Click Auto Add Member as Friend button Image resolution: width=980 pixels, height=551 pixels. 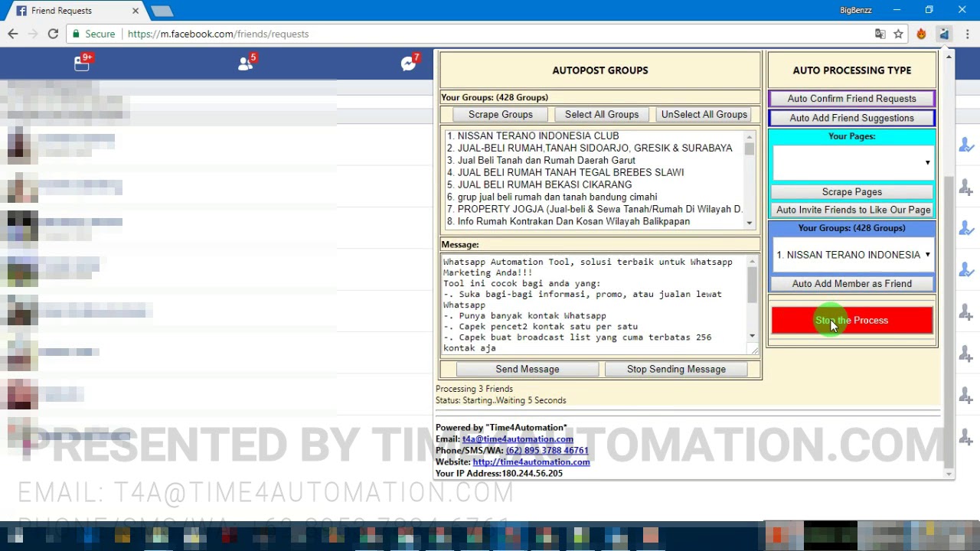coord(852,284)
